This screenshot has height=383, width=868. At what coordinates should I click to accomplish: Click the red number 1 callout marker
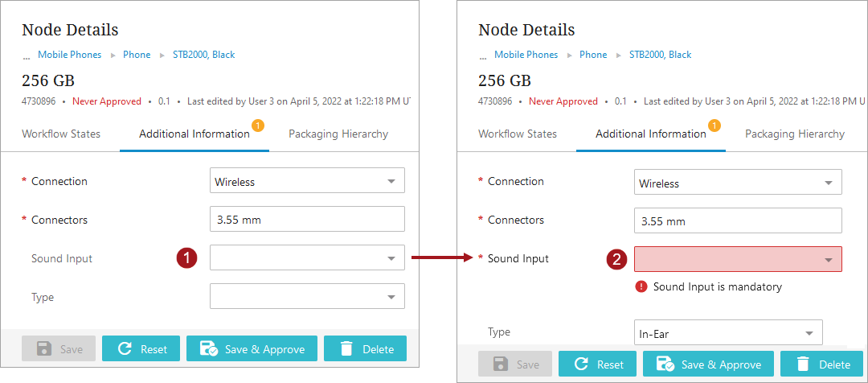pos(186,258)
